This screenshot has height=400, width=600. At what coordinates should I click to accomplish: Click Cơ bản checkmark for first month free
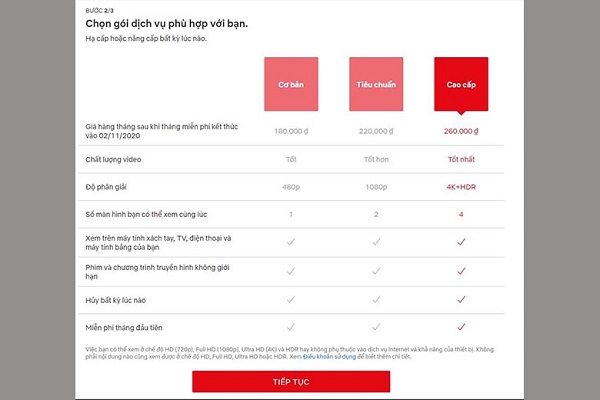(291, 326)
